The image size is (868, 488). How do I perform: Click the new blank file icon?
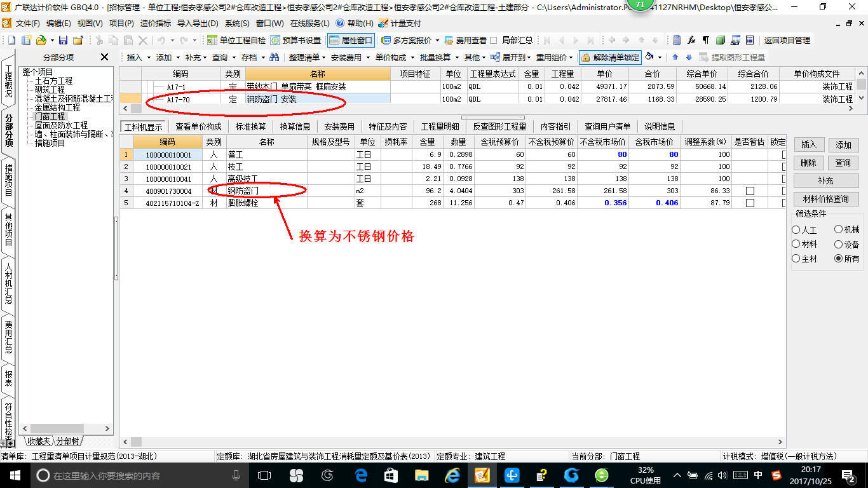(x=11, y=40)
